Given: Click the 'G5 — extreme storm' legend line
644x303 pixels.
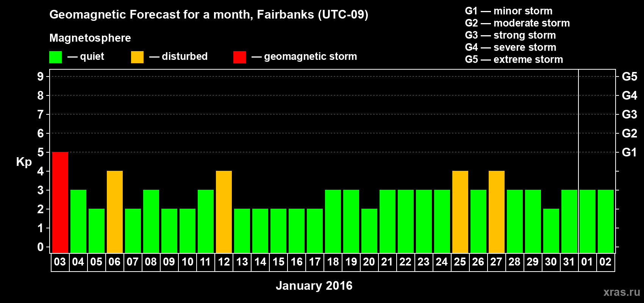Looking at the screenshot, I should click(x=514, y=59).
